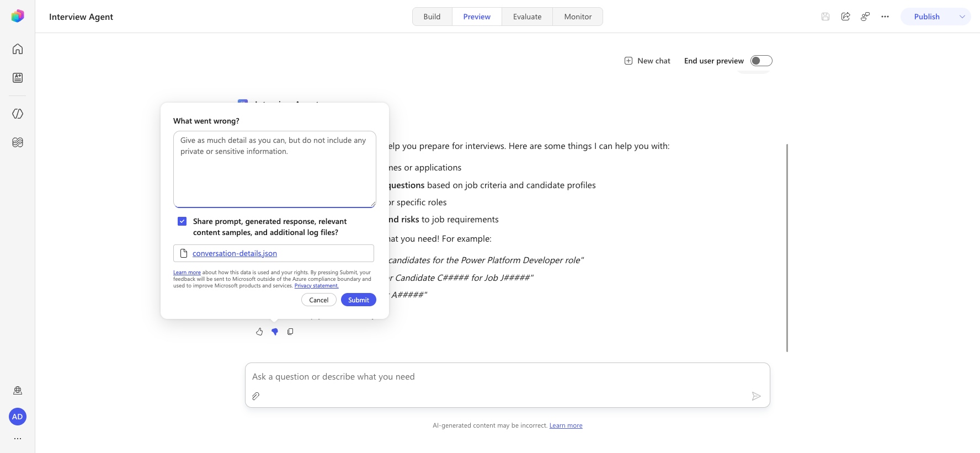
Task: Open the bot help icon in sidebar
Action: (18, 391)
